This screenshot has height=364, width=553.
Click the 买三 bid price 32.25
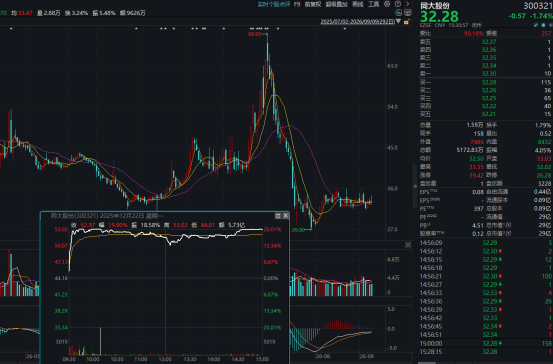click(489, 98)
